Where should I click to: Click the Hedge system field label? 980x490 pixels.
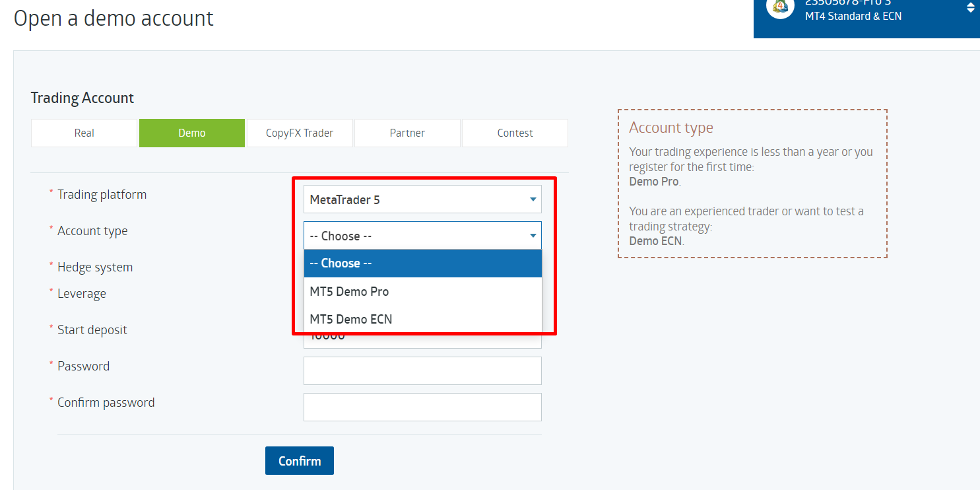click(95, 267)
